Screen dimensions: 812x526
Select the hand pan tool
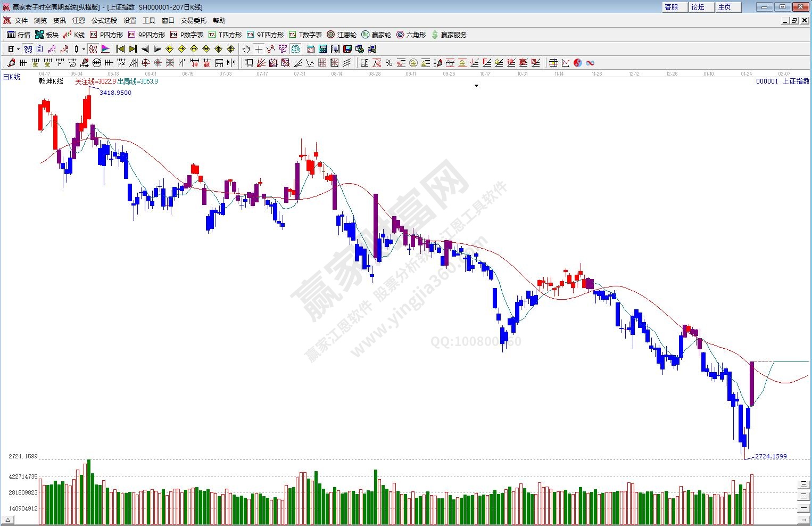pyautogui.click(x=246, y=49)
